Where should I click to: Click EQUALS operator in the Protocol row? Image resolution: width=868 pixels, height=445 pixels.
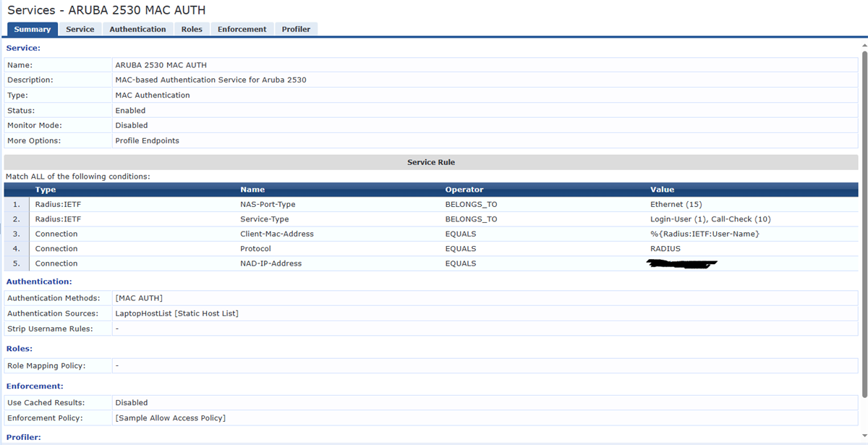point(461,249)
